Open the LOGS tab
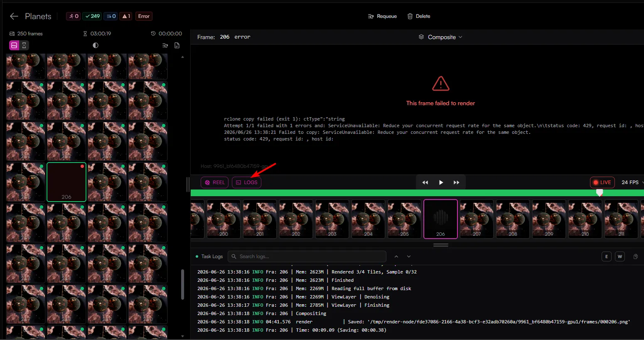This screenshot has width=644, height=340. (246, 182)
